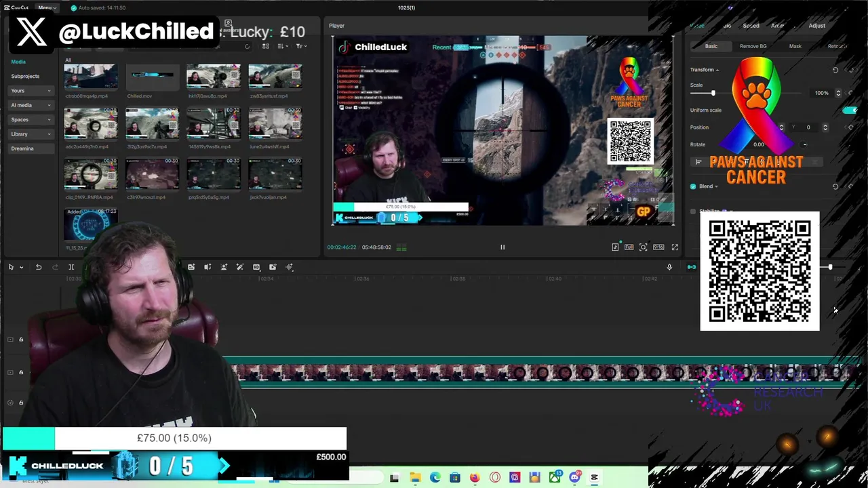Toggle the lock on the bottom audio track
Viewport: 868px width, 488px height.
tap(21, 403)
